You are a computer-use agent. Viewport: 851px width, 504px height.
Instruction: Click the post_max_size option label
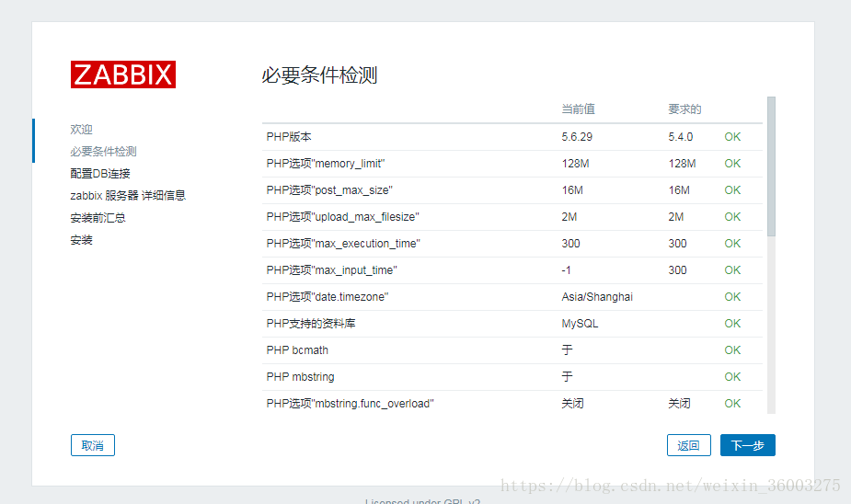click(x=329, y=189)
